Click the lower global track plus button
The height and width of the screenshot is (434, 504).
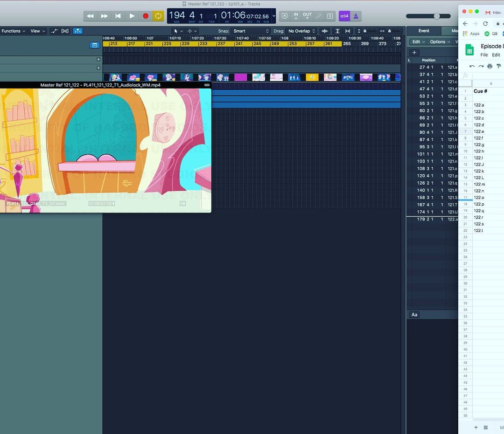coord(98,68)
